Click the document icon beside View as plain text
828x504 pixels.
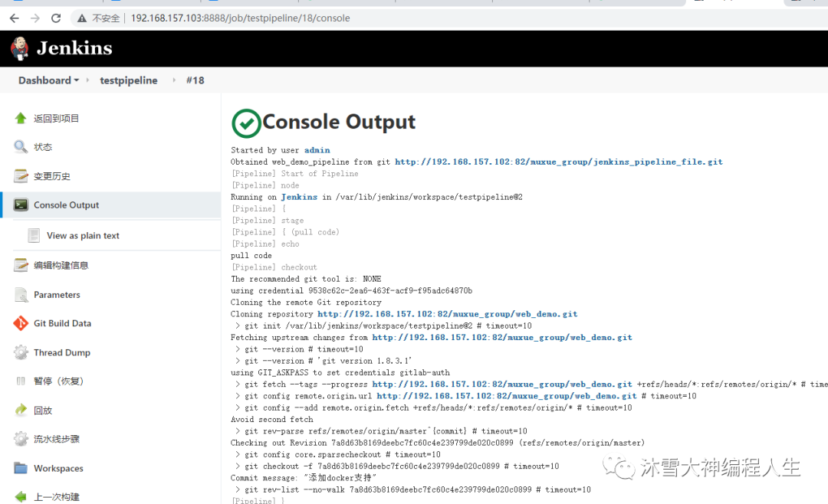tap(34, 235)
